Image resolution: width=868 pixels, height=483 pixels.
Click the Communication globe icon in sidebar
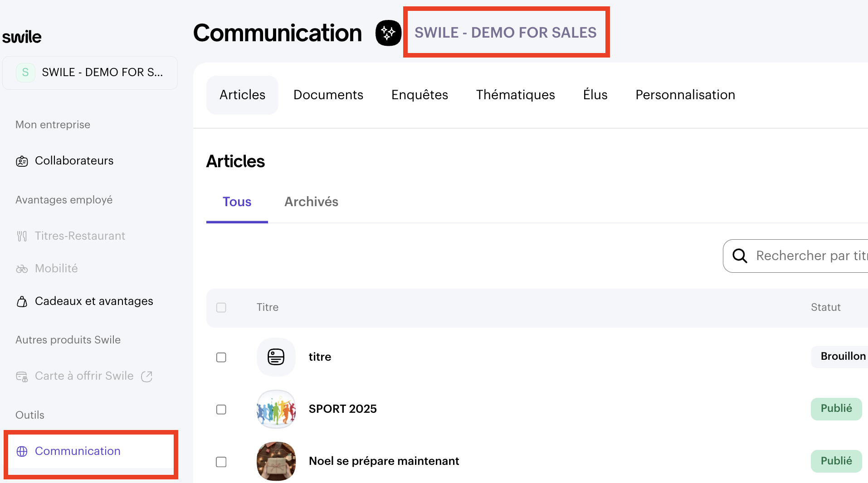(22, 451)
